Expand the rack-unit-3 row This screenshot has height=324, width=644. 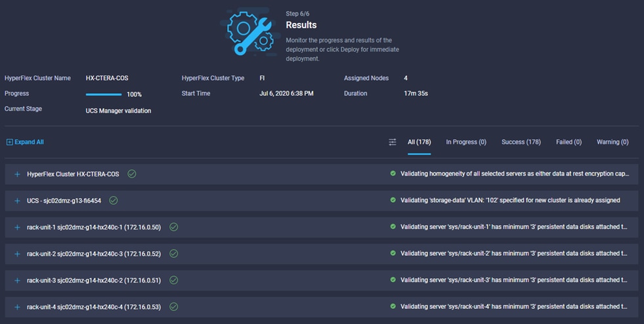(x=17, y=281)
